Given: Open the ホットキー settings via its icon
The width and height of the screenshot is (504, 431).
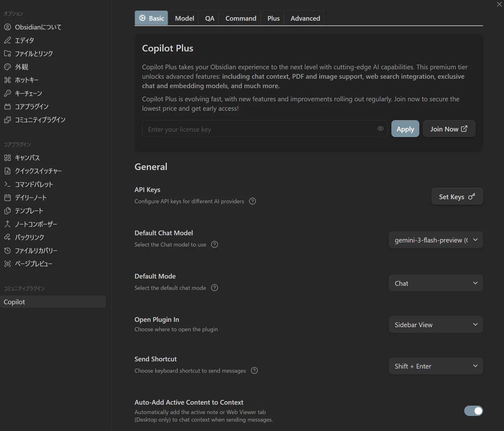Looking at the screenshot, I should pos(8,80).
